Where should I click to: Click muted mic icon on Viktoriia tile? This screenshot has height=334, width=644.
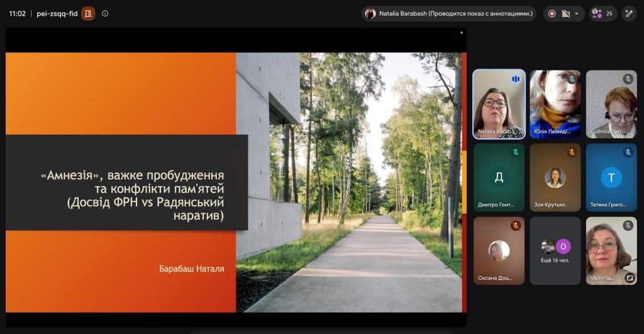tap(628, 226)
